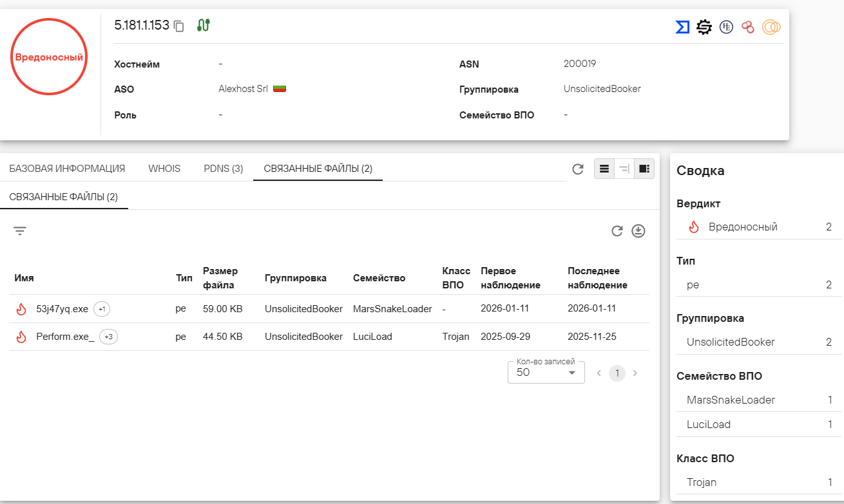Click the green graph route icon

[x=204, y=26]
